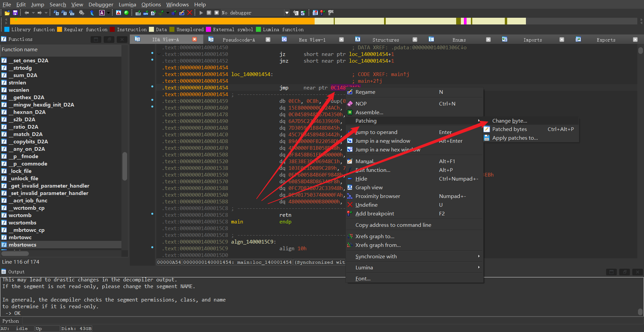The image size is (644, 332).
Task: Open the Jump menu
Action: pos(38,4)
